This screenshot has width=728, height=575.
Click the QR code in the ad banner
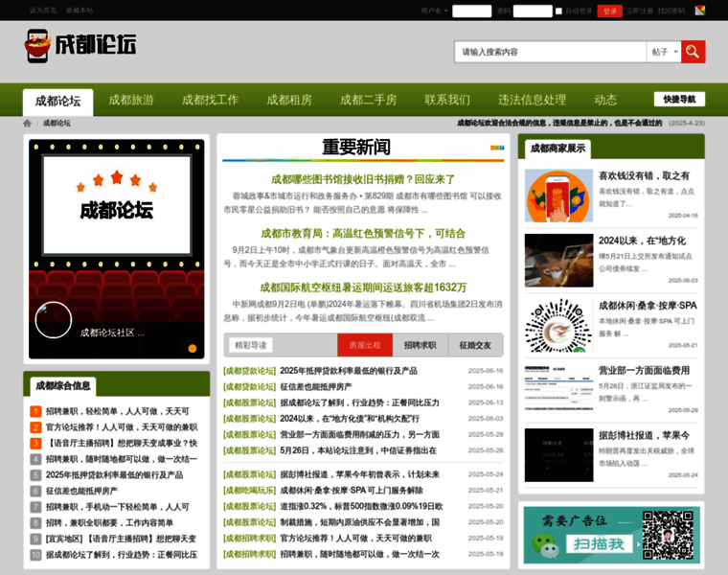pos(668,535)
